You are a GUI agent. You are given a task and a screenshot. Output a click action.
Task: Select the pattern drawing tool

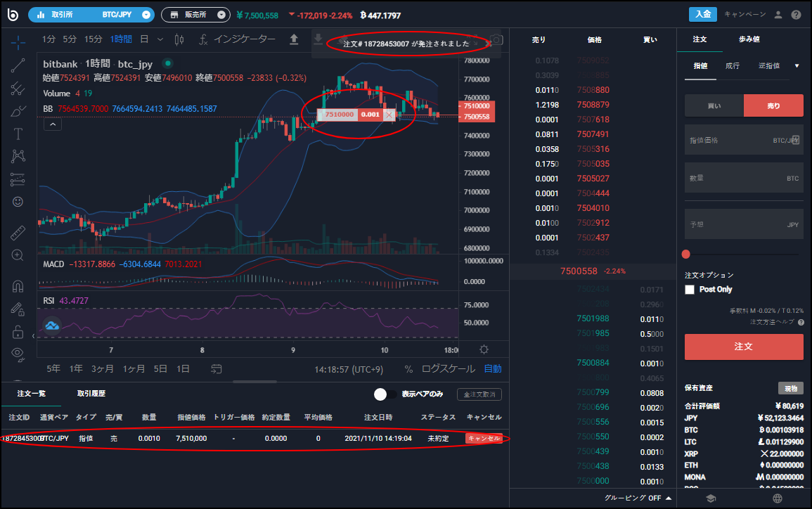click(18, 156)
